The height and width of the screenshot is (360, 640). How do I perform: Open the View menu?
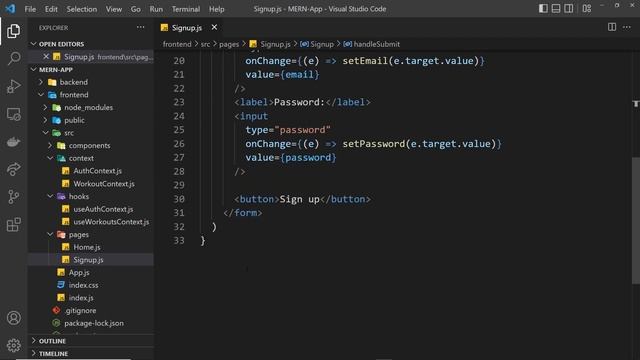pos(114,9)
